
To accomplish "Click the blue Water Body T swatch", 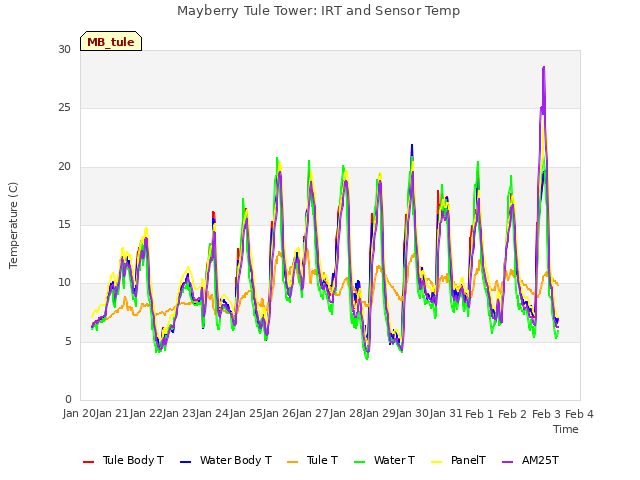I will [x=186, y=462].
